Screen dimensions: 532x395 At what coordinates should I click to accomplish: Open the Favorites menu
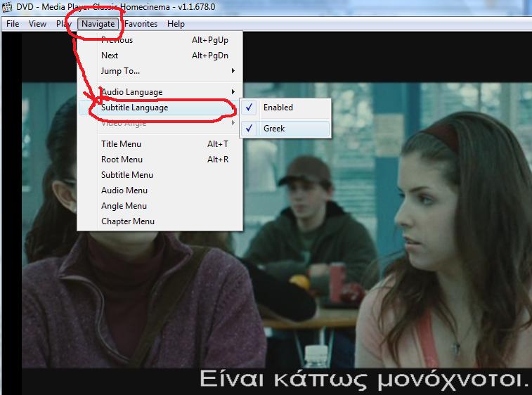point(141,24)
